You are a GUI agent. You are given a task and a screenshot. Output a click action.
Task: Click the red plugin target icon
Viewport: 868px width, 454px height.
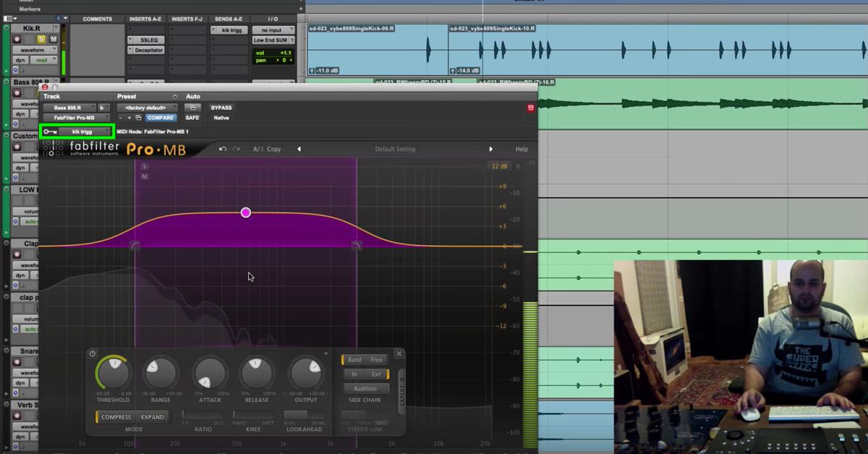coord(531,107)
